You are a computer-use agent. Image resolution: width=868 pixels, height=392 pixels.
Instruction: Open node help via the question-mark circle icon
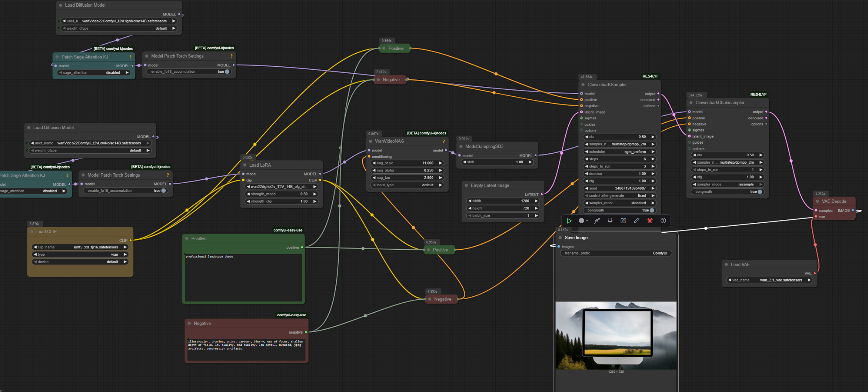click(x=663, y=221)
